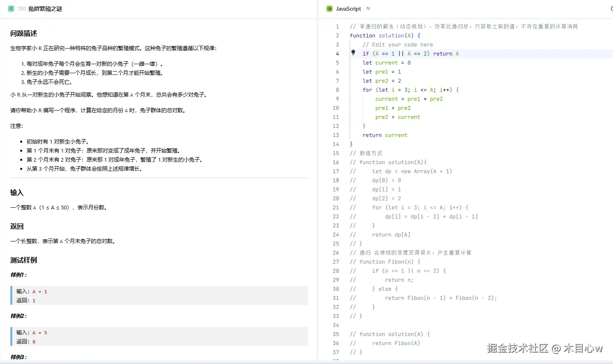The image size is (613, 364).
Task: Click the green JavaScript language logo
Action: (x=330, y=9)
